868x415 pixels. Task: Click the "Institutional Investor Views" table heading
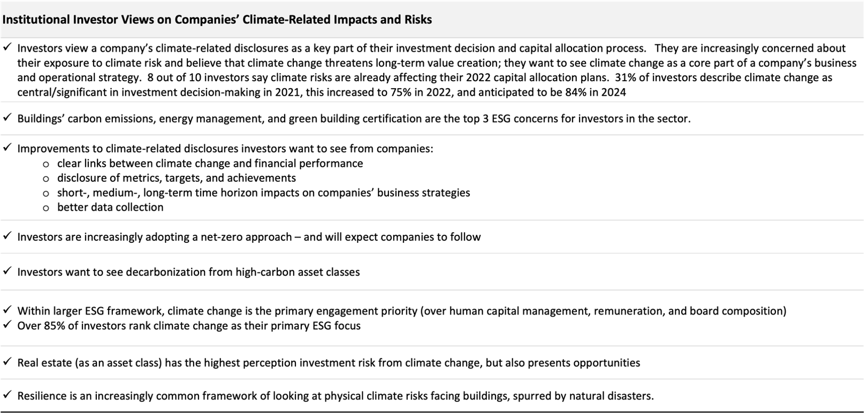tap(217, 20)
